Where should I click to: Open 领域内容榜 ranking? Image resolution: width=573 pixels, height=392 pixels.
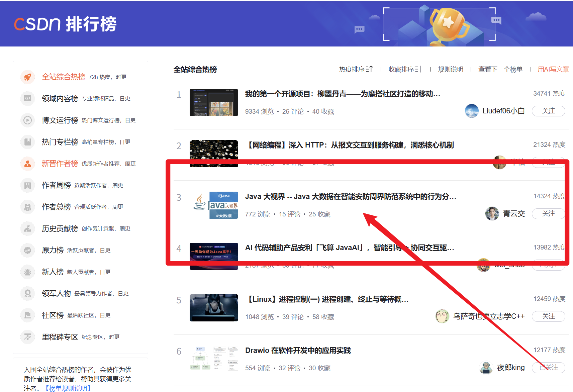(60, 99)
